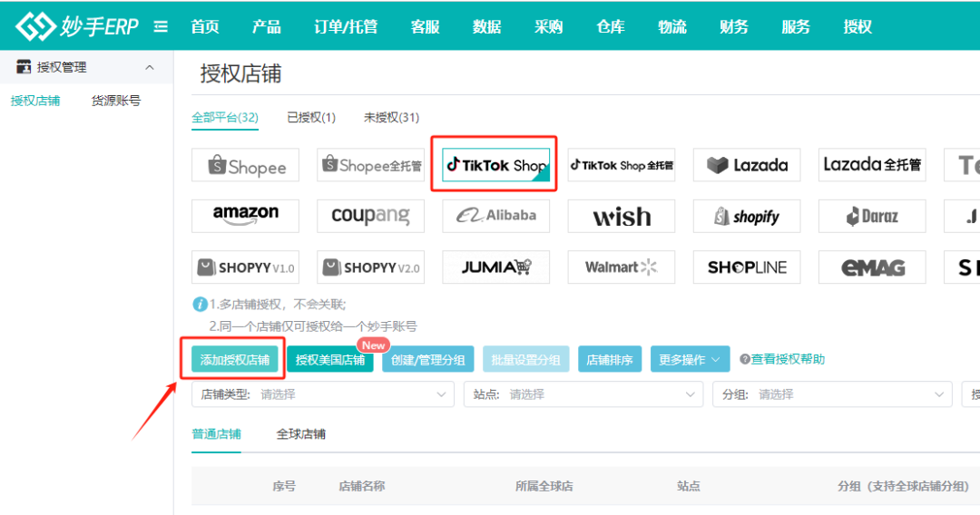This screenshot has width=980, height=515.
Task: Switch to 普通店铺 tab
Action: point(216,433)
